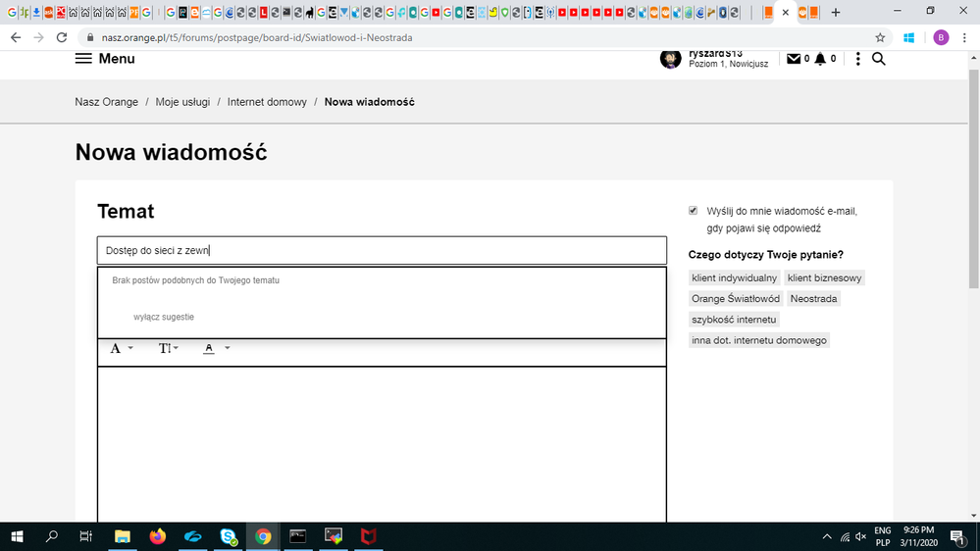Check notifications bell icon
The height and width of the screenshot is (551, 980).
[820, 59]
